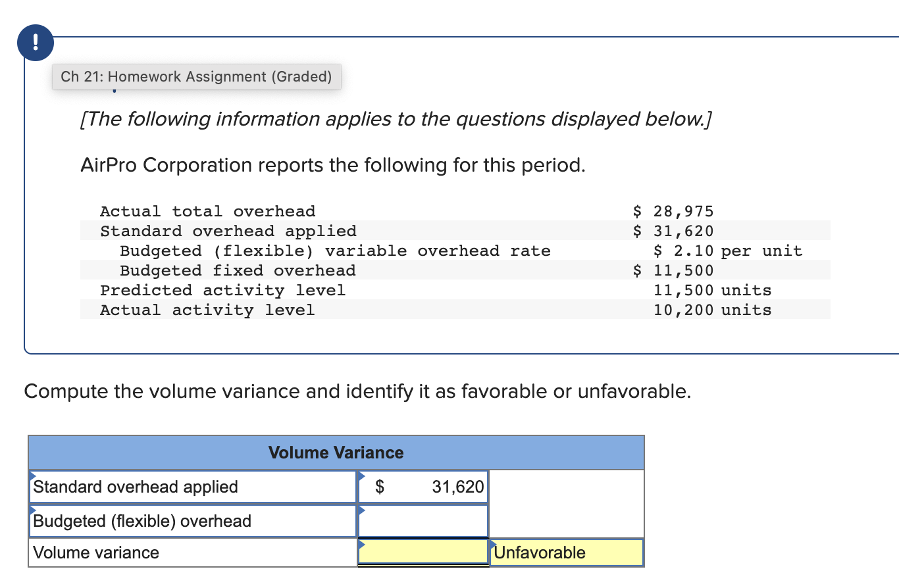Click the Standard overhead applied data row label

click(x=228, y=231)
